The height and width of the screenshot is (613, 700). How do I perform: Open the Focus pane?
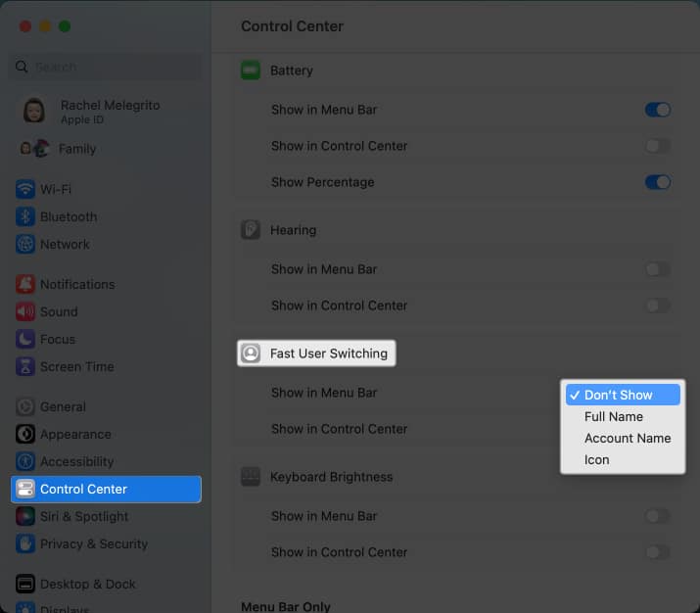[106, 340]
